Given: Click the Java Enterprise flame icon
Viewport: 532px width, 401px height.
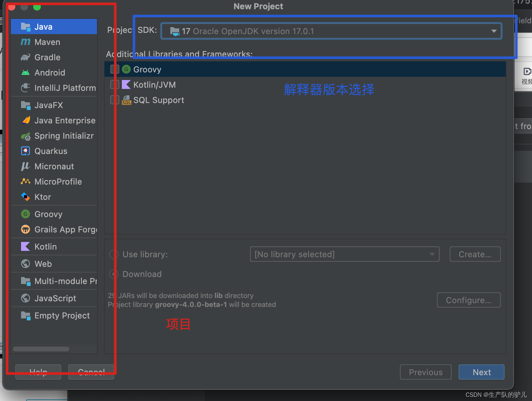Looking at the screenshot, I should pos(26,120).
